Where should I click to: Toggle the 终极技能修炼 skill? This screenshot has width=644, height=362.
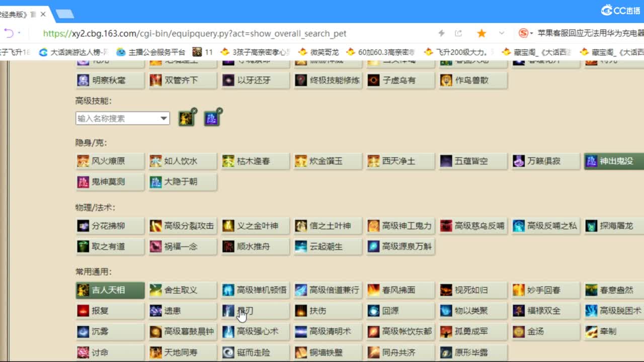point(328,80)
